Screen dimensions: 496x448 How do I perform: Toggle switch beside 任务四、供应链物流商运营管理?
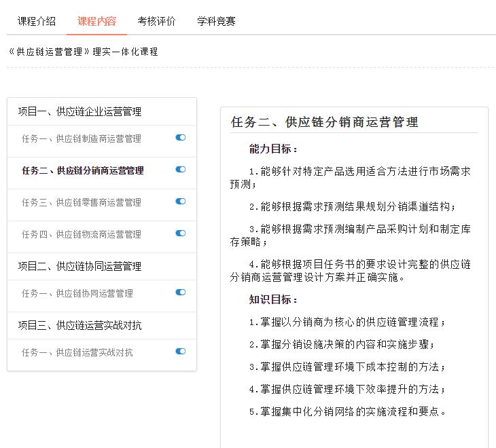point(180,234)
